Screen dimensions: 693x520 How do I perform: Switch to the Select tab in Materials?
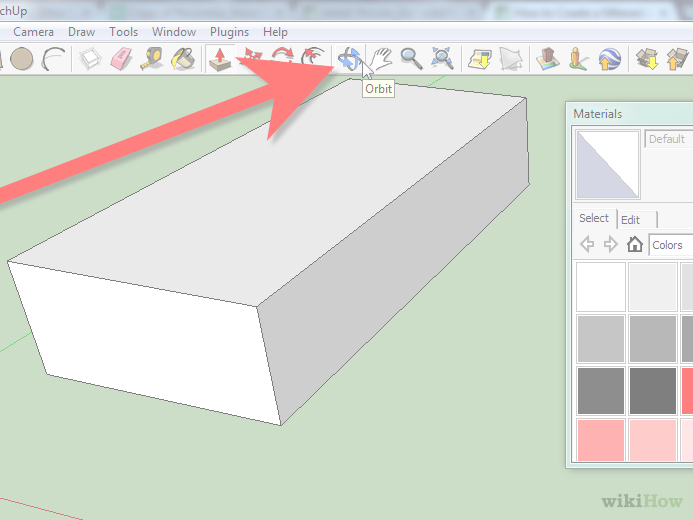click(594, 218)
